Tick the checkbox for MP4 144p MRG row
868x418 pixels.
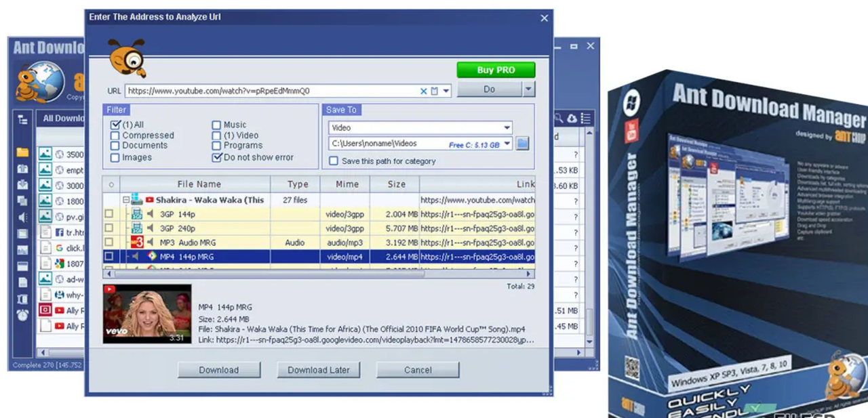click(108, 257)
